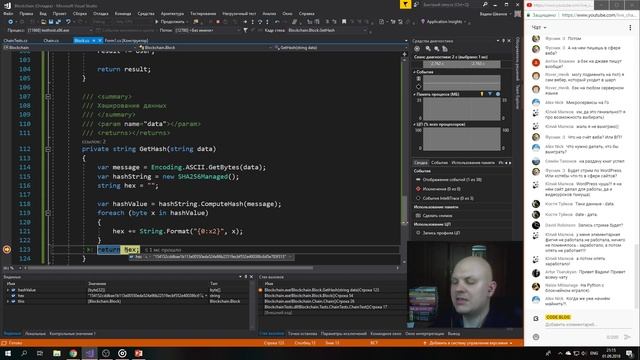Click Отображение событий link
The height and width of the screenshot is (360, 640).
click(452, 180)
